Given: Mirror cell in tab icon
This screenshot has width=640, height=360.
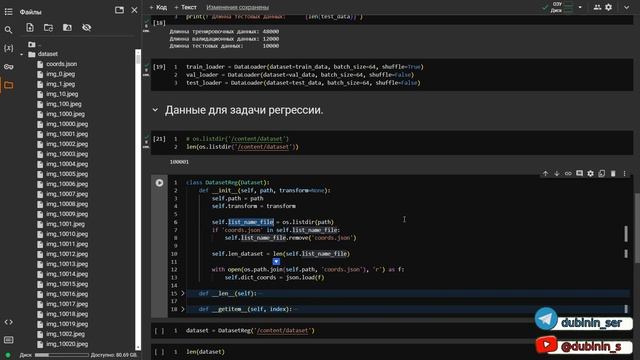Looking at the screenshot, I should 602,173.
